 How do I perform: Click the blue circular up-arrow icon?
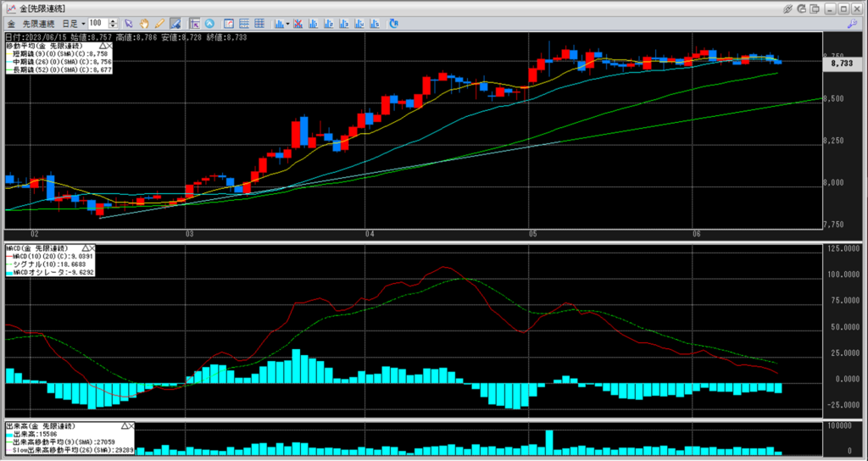click(209, 23)
